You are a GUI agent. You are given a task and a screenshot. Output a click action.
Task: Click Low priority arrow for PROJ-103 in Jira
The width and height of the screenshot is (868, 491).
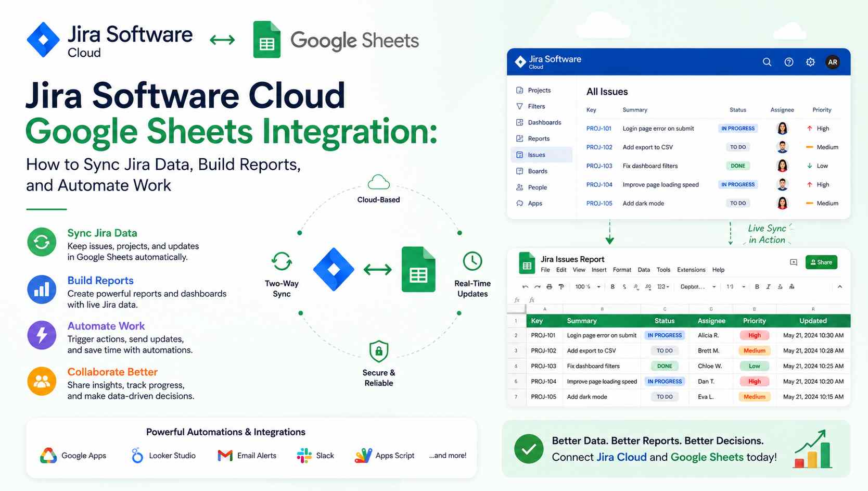[x=810, y=166]
